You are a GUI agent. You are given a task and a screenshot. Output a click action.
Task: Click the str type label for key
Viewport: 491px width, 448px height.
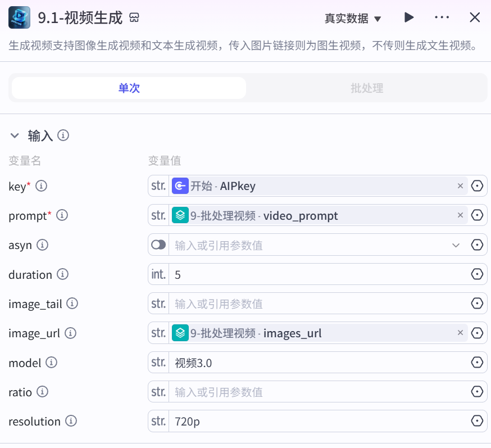[x=158, y=186]
